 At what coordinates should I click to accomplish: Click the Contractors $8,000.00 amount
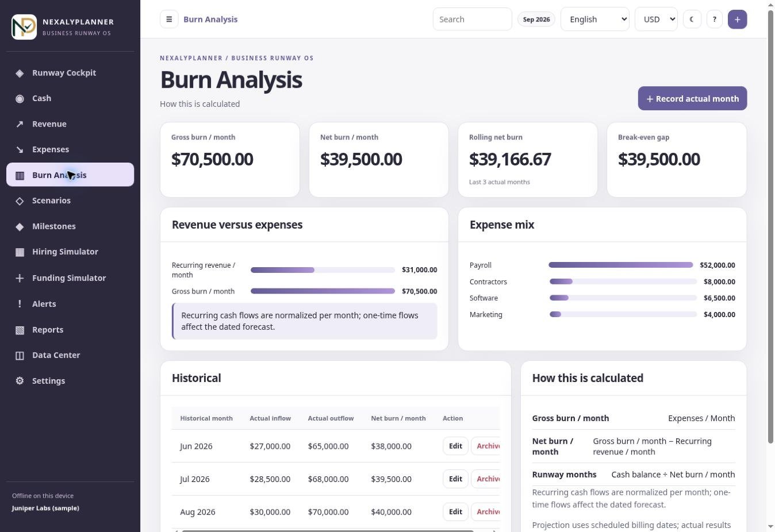(x=719, y=282)
